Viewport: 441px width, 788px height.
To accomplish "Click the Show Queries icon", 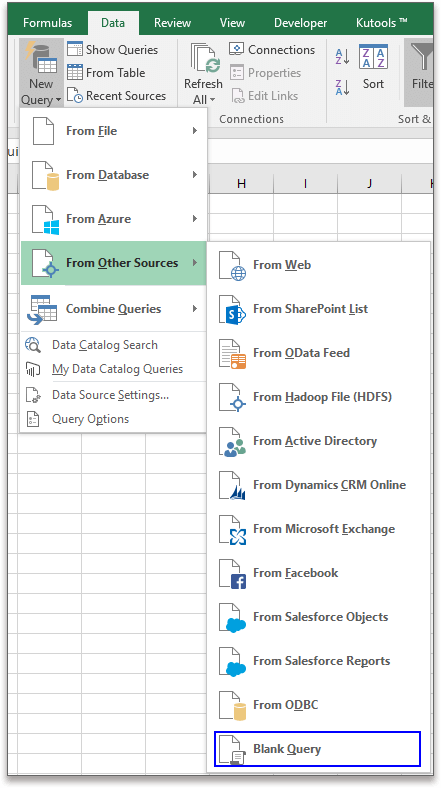I will pyautogui.click(x=75, y=49).
